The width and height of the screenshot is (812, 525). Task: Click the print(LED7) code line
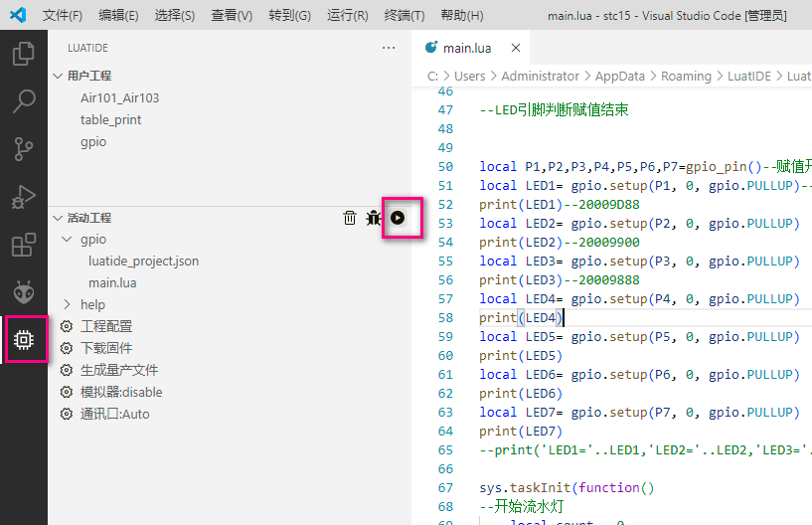(x=521, y=432)
